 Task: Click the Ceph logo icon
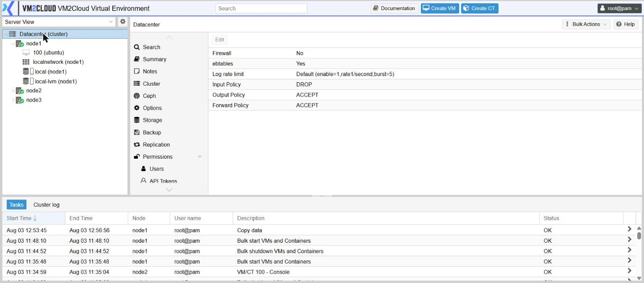(137, 96)
